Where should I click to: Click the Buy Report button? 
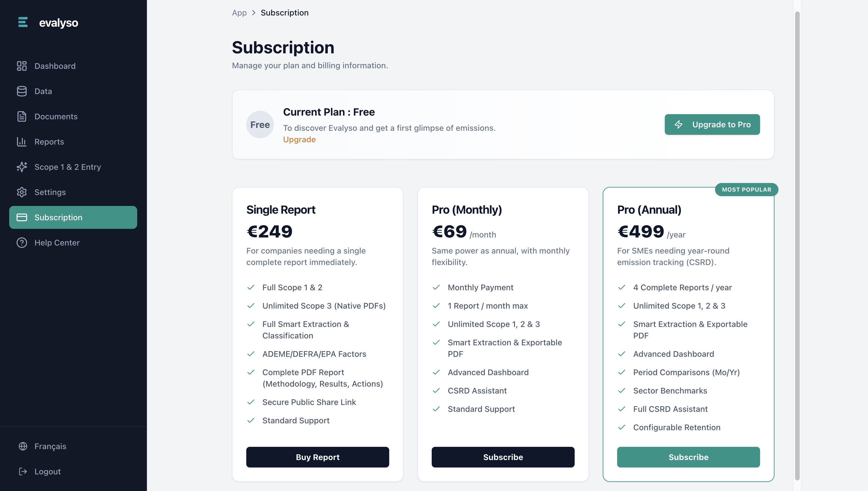coord(317,457)
